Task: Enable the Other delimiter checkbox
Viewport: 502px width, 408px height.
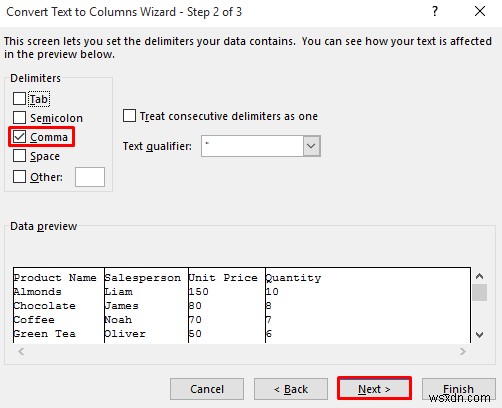Action: pos(19,177)
